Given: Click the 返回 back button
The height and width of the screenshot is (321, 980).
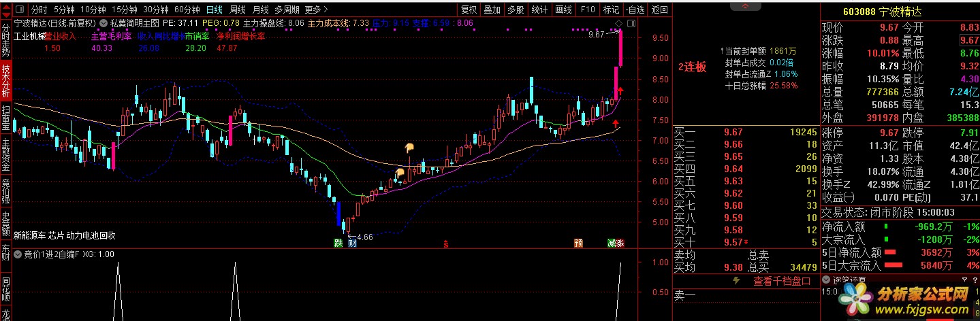Looking at the screenshot, I should (x=659, y=10).
